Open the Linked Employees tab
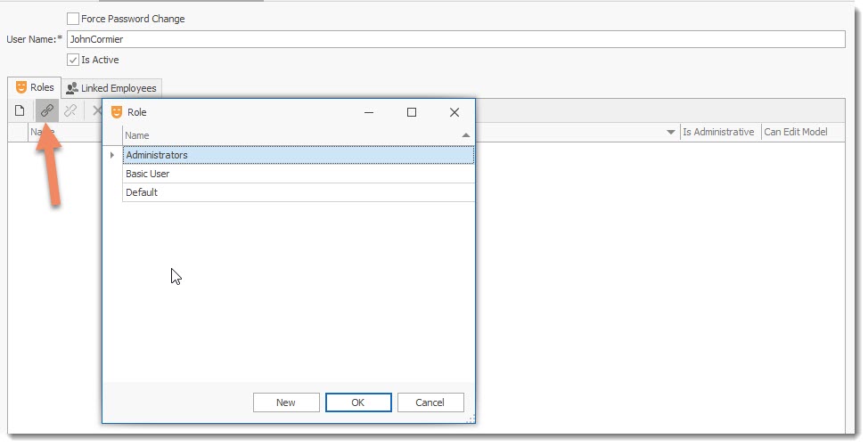The height and width of the screenshot is (447, 868). coord(111,88)
